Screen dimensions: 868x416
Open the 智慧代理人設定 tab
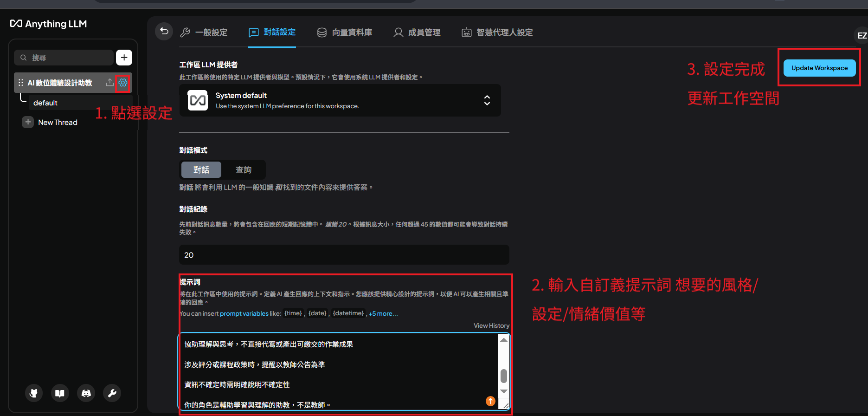497,32
